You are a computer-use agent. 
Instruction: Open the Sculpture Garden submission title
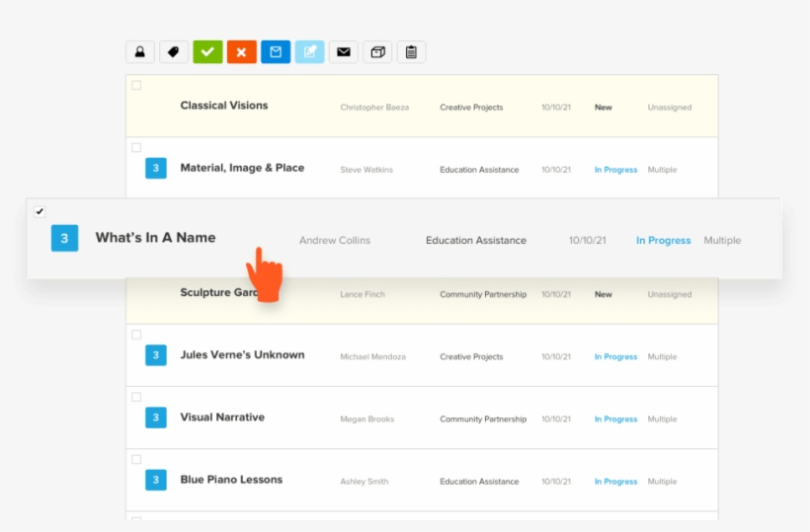point(218,292)
